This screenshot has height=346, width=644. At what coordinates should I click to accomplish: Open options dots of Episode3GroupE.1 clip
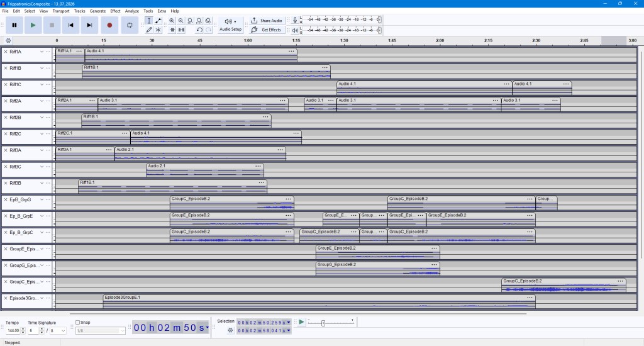[x=530, y=298]
